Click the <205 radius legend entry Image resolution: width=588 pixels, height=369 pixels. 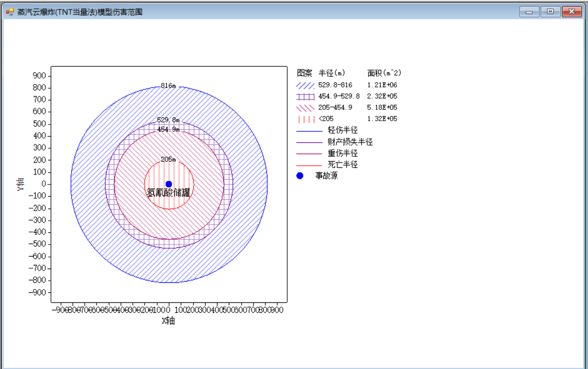click(x=326, y=119)
